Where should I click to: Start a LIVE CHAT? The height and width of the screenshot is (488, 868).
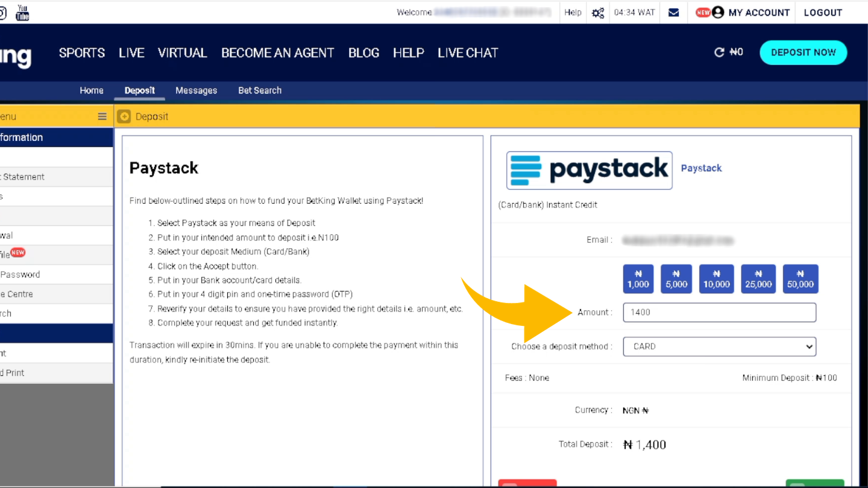[x=468, y=53]
